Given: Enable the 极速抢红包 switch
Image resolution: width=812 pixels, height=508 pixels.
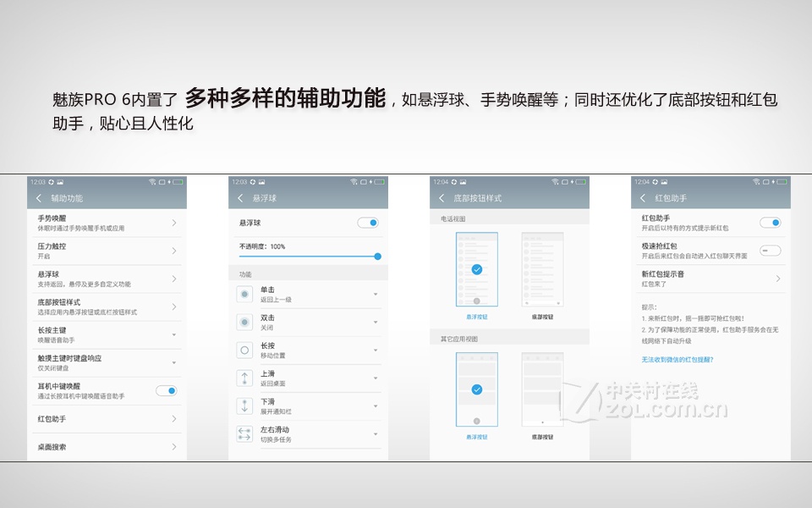Looking at the screenshot, I should tap(770, 251).
